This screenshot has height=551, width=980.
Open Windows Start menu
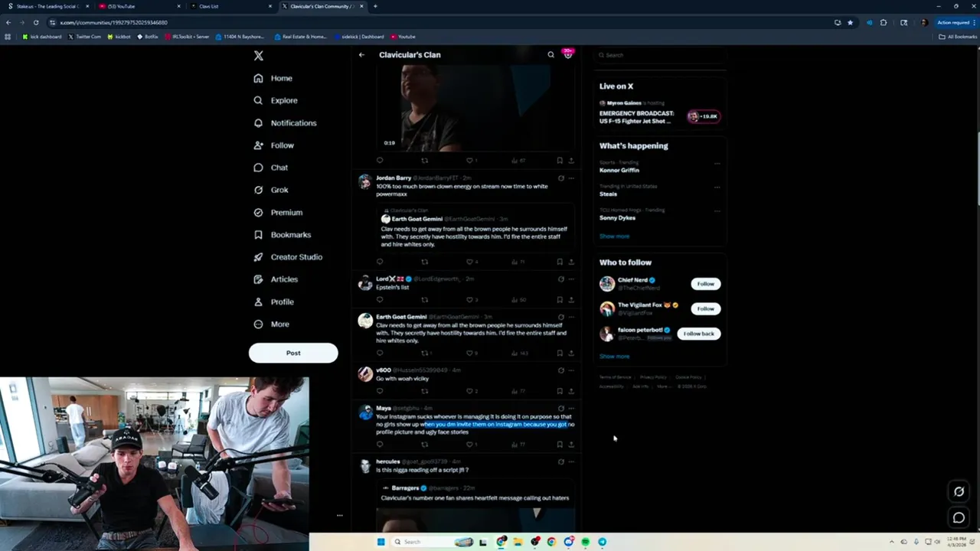point(381,542)
